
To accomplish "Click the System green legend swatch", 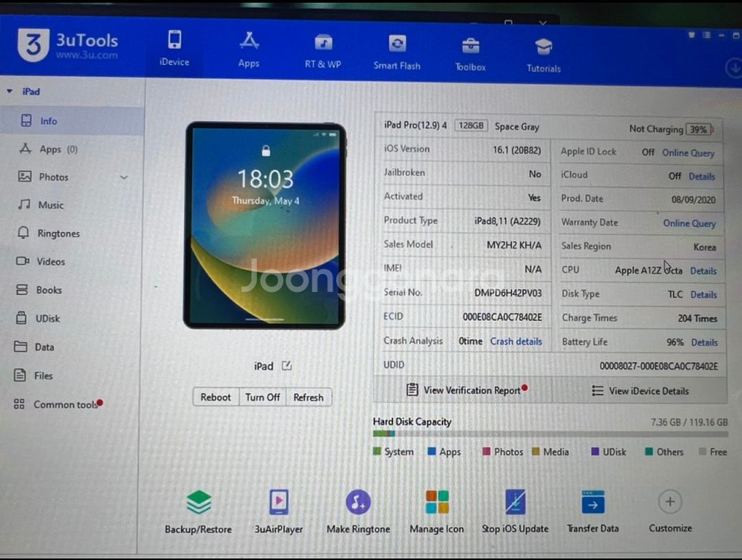I will point(377,451).
